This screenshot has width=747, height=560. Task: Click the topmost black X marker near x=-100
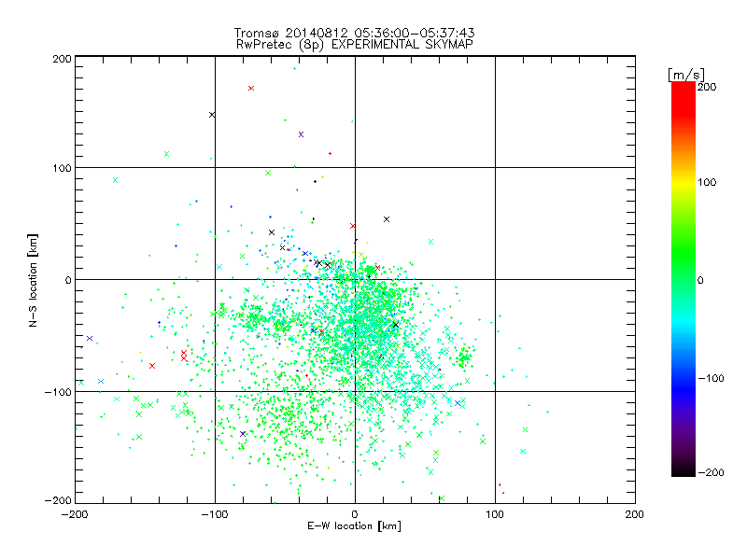[212, 115]
